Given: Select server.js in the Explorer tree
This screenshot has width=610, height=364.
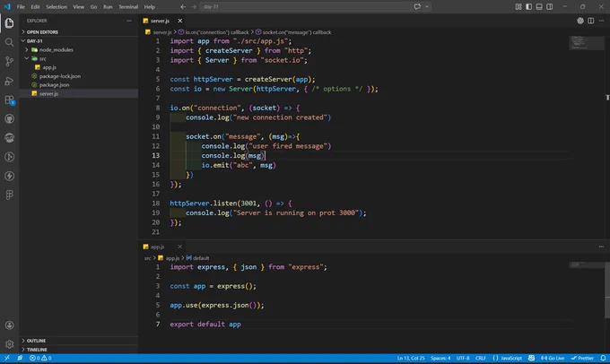Looking at the screenshot, I should pyautogui.click(x=79, y=94).
